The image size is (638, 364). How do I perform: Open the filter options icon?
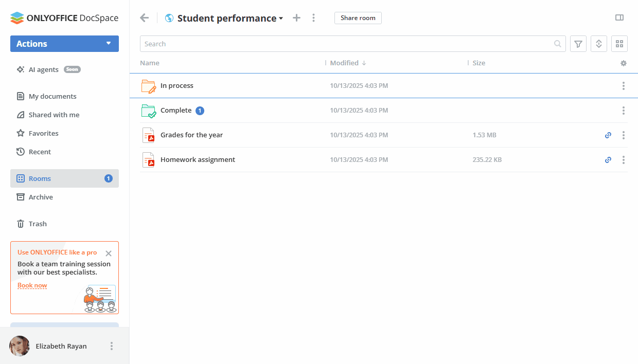tap(578, 44)
